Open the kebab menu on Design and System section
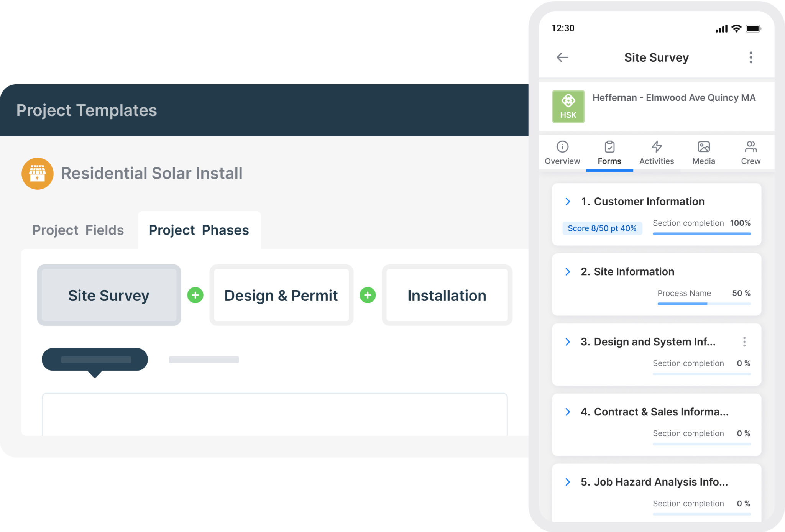Image resolution: width=785 pixels, height=532 pixels. [745, 342]
